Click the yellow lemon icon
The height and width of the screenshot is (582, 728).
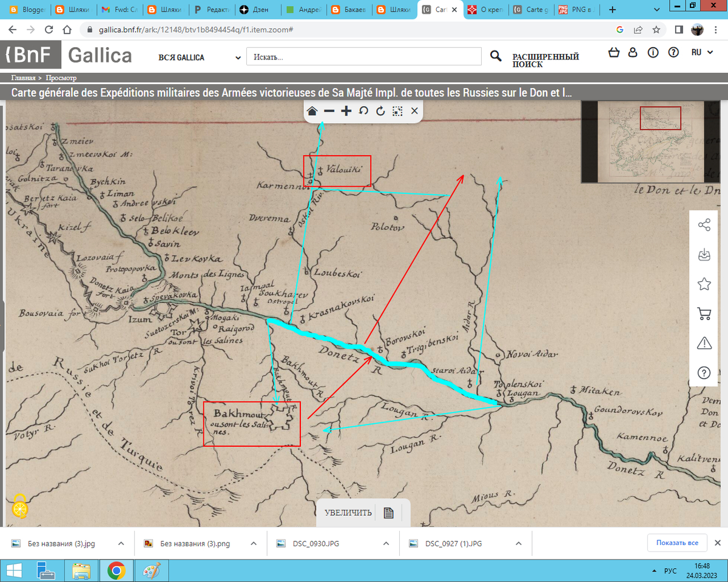point(19,507)
